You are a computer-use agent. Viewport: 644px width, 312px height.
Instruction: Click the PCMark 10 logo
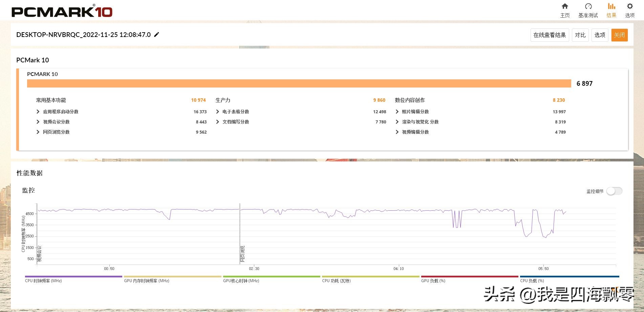pos(62,11)
